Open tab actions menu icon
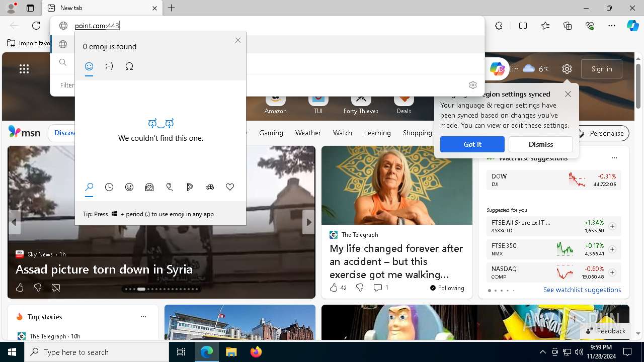 tap(30, 8)
